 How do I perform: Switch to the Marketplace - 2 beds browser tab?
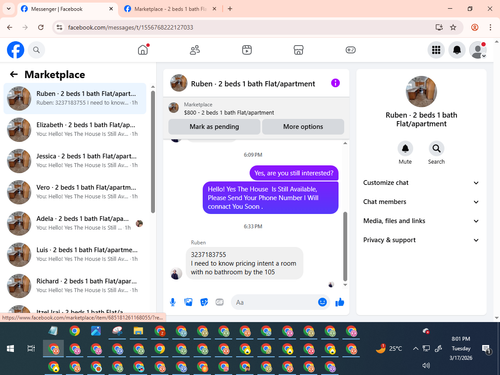(170, 9)
